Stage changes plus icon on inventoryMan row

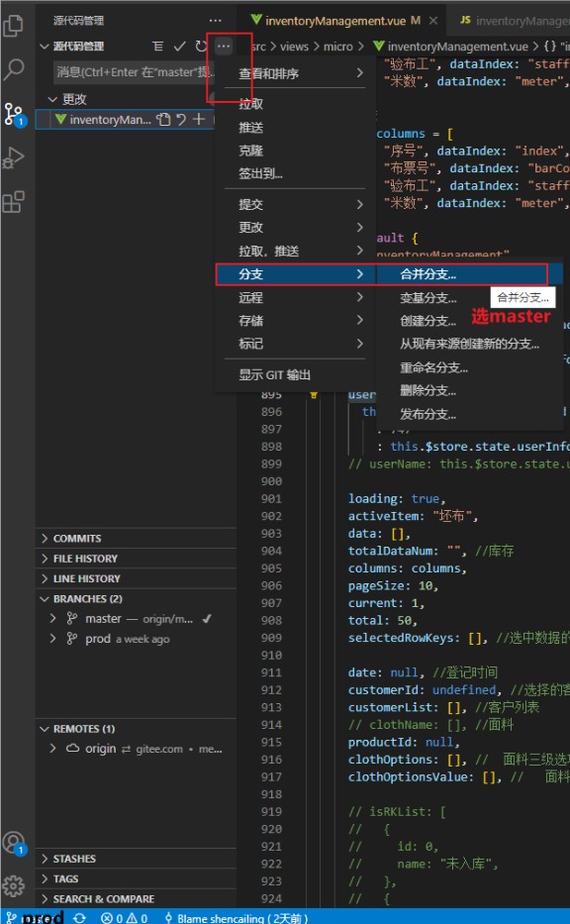199,120
